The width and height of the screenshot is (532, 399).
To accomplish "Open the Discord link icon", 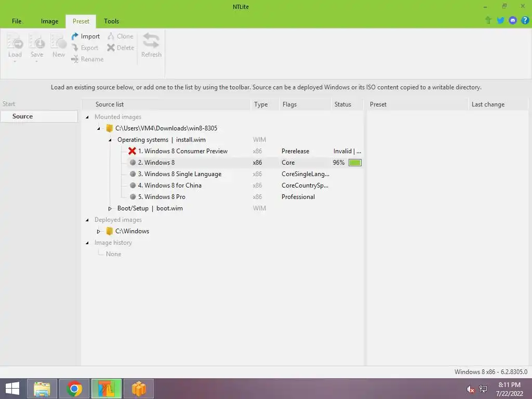I will [x=513, y=20].
